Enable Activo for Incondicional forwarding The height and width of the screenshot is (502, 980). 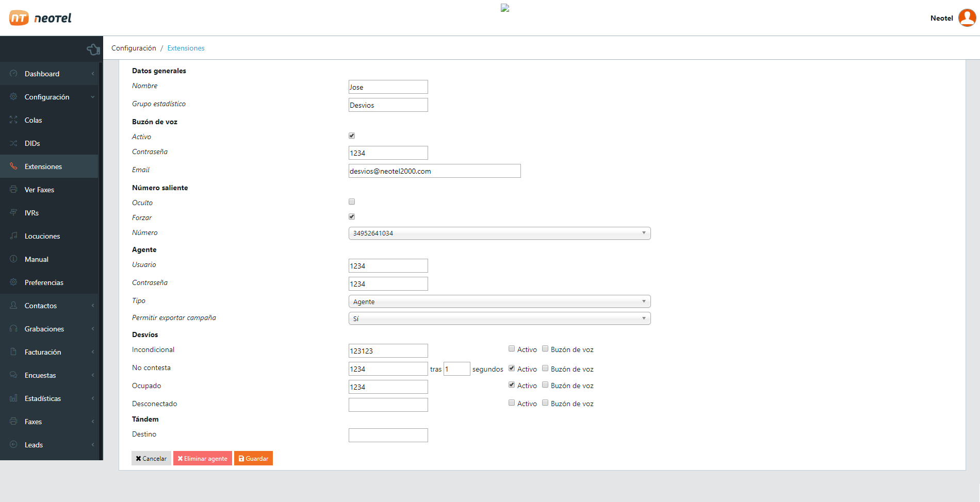click(x=512, y=349)
